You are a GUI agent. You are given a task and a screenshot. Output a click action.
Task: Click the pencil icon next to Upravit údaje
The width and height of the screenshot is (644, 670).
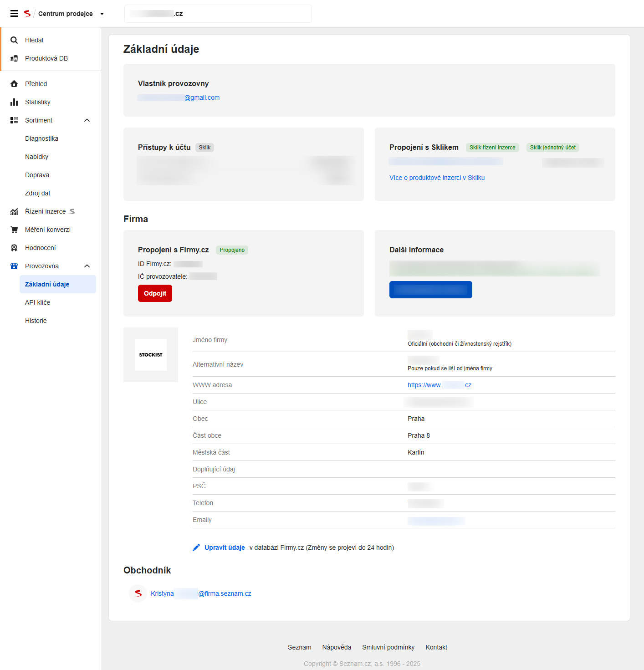point(196,547)
